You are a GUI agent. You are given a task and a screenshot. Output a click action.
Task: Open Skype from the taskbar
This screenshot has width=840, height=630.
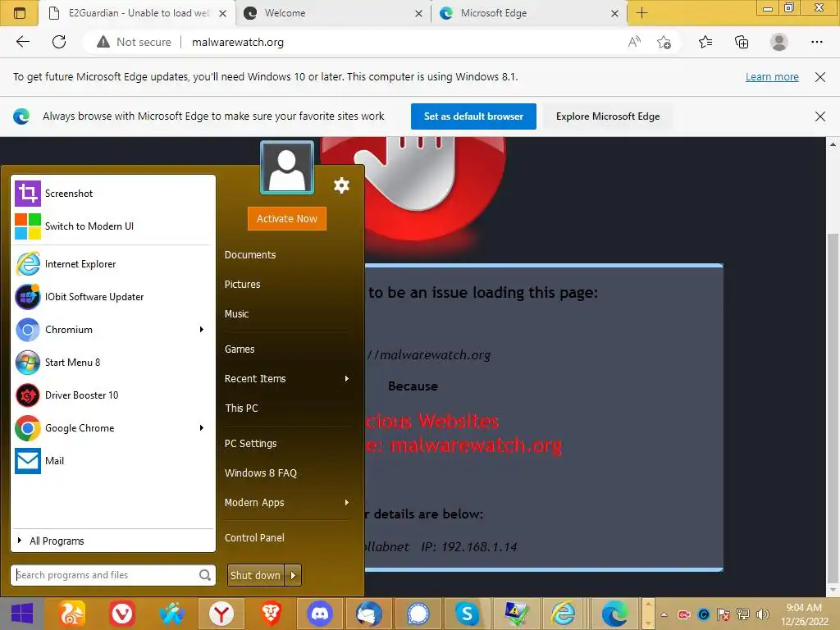pos(467,614)
